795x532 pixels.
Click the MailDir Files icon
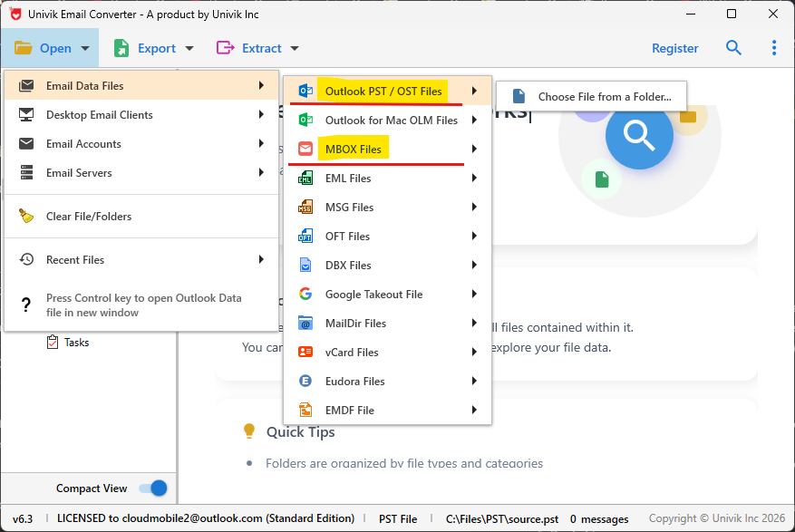pyautogui.click(x=305, y=323)
